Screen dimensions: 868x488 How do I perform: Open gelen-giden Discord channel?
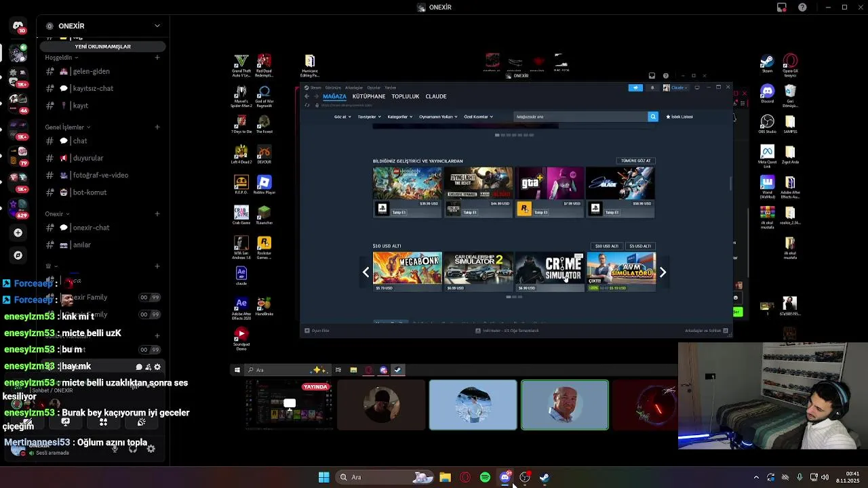pos(102,71)
